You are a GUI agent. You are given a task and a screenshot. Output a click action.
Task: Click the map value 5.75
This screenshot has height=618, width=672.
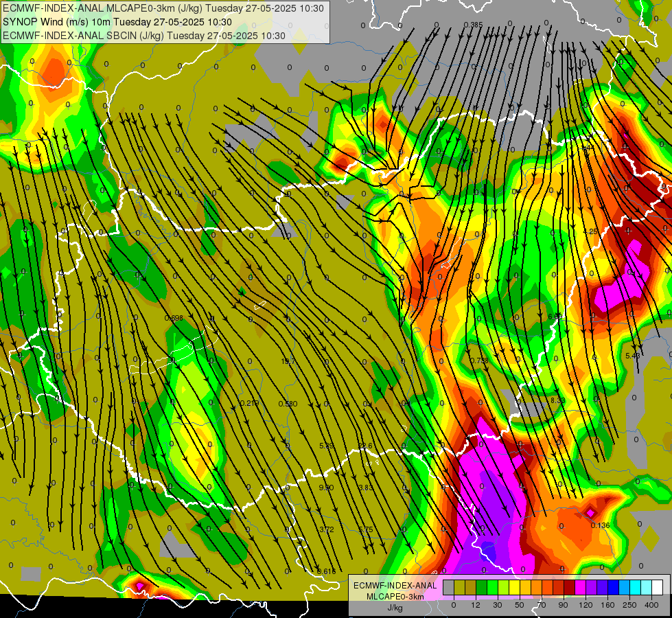pyautogui.click(x=366, y=529)
